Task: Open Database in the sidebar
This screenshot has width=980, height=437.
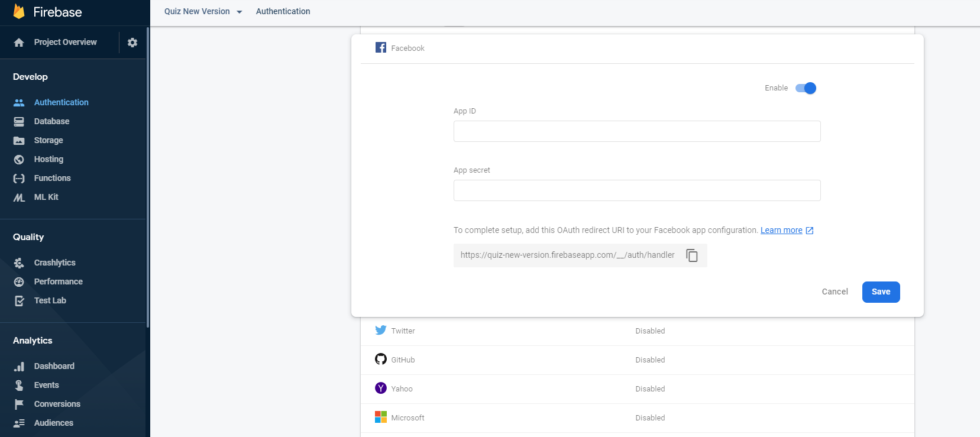Action: [x=51, y=121]
